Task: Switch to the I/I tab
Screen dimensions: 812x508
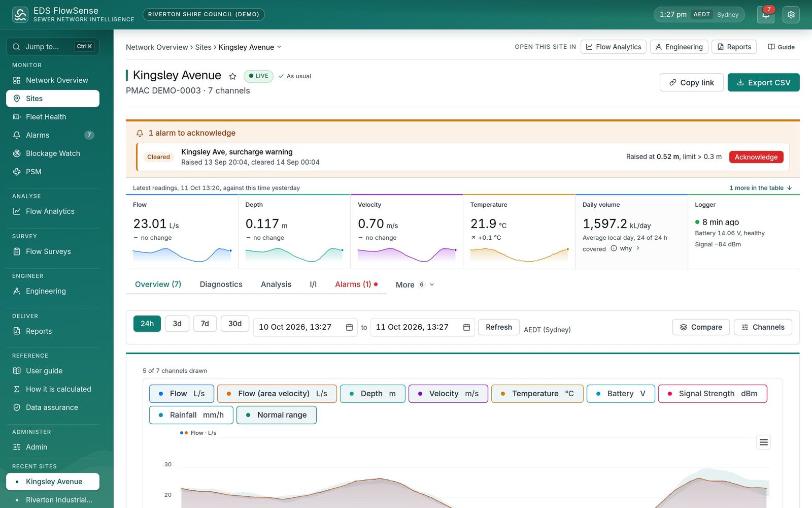Action: pyautogui.click(x=313, y=284)
